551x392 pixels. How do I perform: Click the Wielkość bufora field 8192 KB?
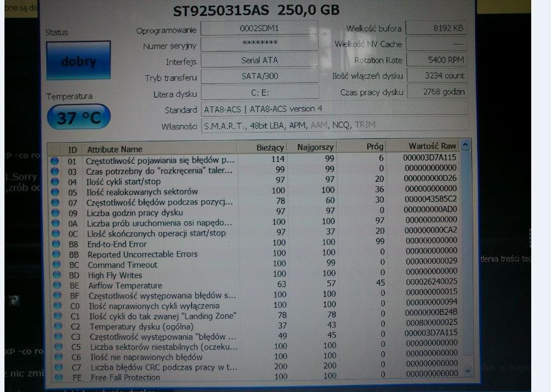(x=436, y=28)
